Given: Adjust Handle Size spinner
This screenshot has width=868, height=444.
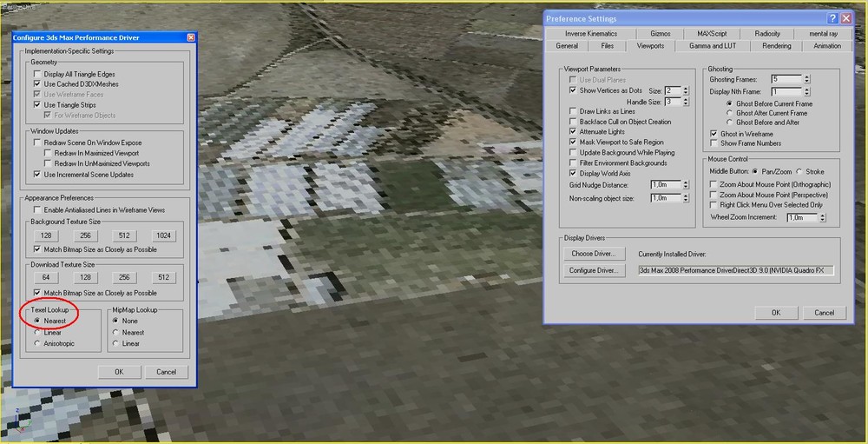Looking at the screenshot, I should [x=686, y=102].
